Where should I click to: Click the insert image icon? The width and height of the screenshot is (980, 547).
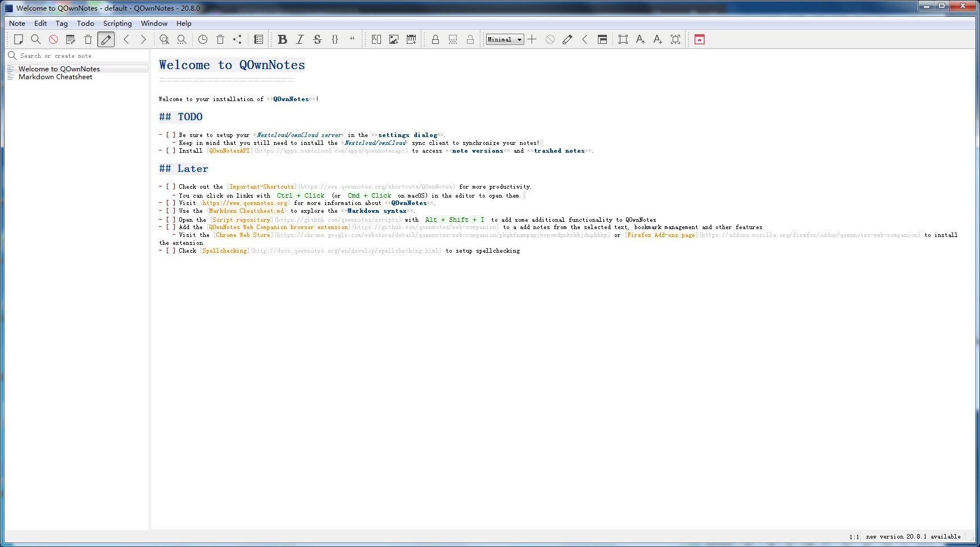coord(394,39)
